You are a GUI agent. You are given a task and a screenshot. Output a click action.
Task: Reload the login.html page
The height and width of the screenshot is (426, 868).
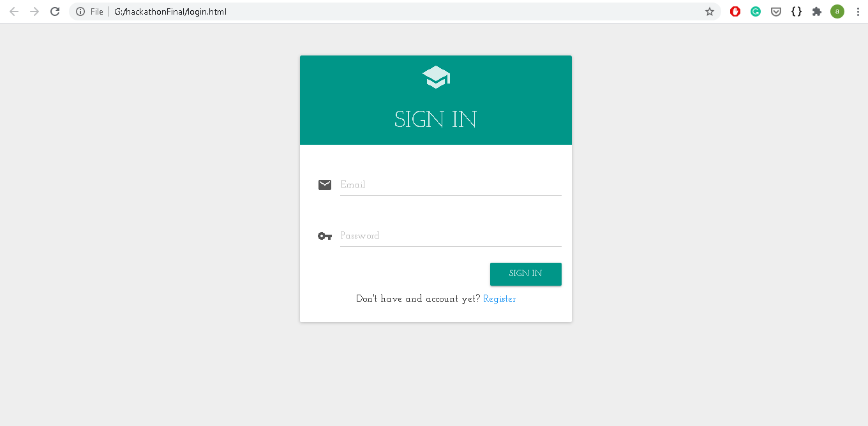pos(55,11)
